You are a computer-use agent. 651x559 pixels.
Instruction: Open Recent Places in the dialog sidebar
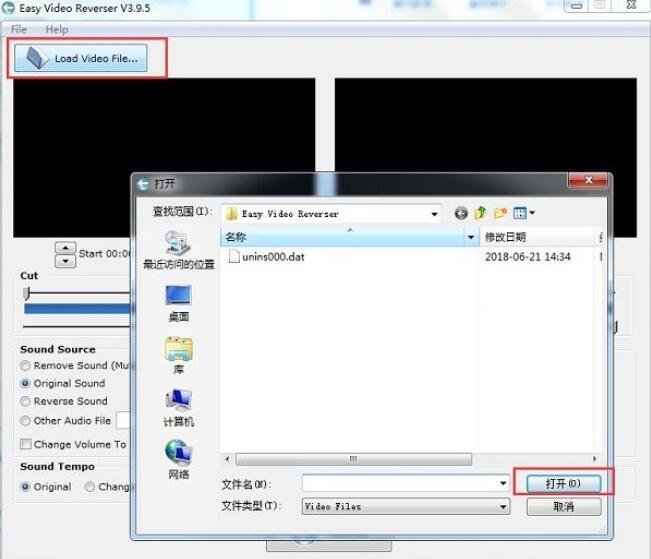(x=178, y=248)
